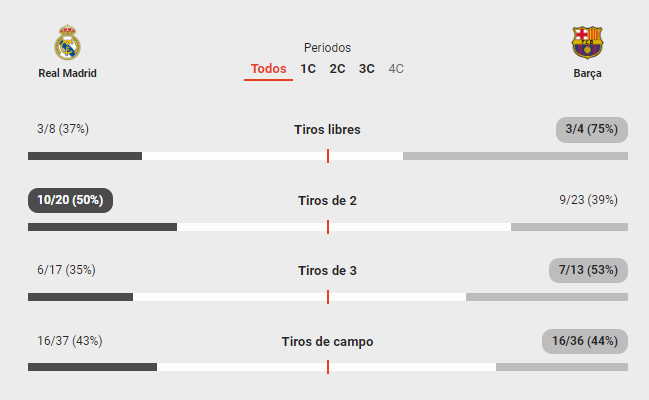Switch to the 1C period tab
The width and height of the screenshot is (649, 400).
(308, 69)
